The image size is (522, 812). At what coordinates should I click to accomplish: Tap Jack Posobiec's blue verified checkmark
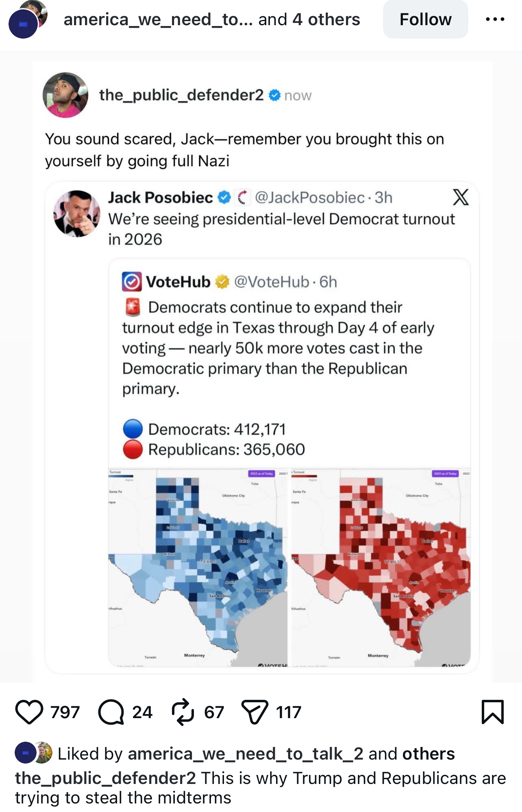pyautogui.click(x=224, y=198)
